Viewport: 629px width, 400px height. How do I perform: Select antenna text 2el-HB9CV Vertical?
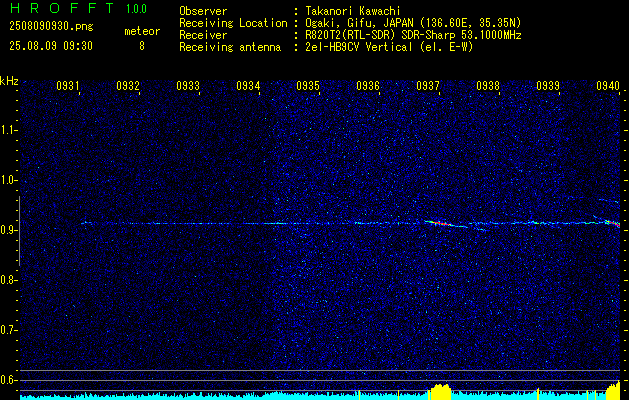pos(359,47)
